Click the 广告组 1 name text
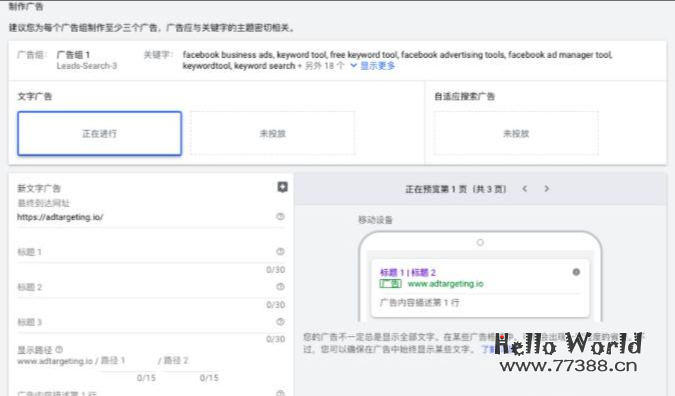Screen dimensions: 675x396 click(73, 55)
